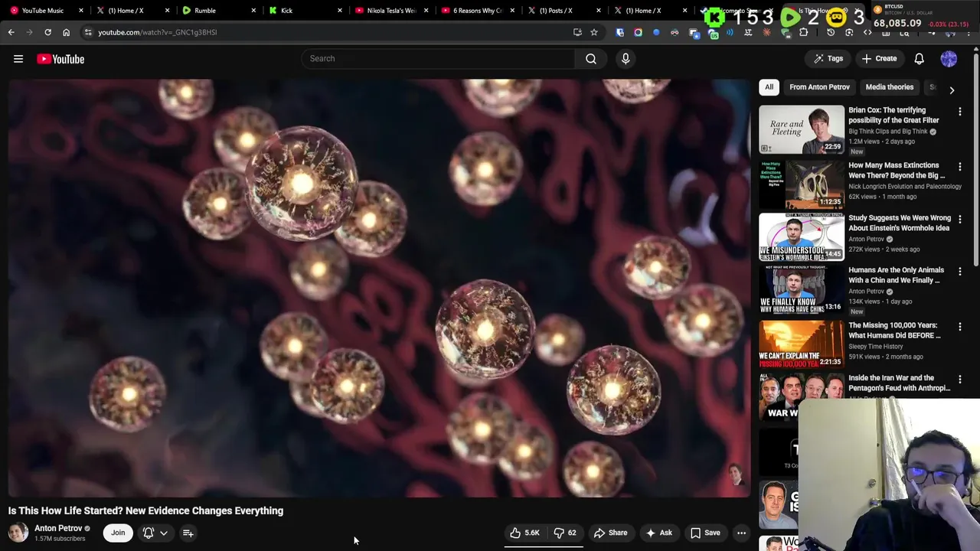Close the Rumble tab
This screenshot has height=551, width=980.
[253, 11]
